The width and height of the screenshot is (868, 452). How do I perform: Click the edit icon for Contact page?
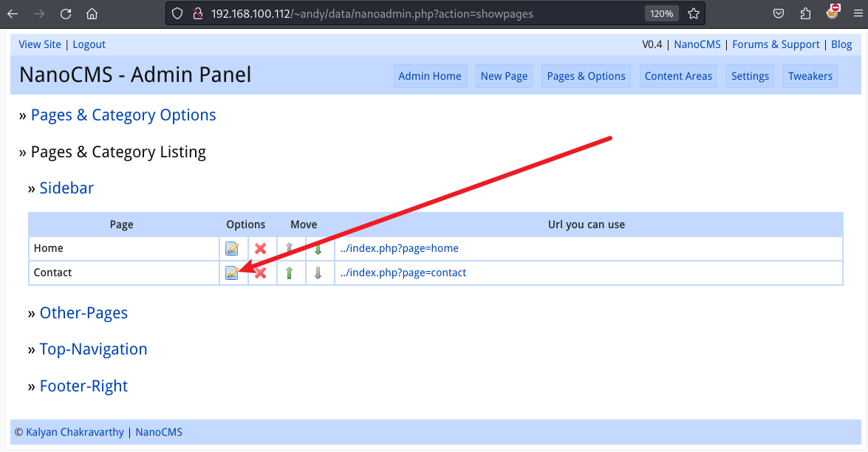point(232,273)
